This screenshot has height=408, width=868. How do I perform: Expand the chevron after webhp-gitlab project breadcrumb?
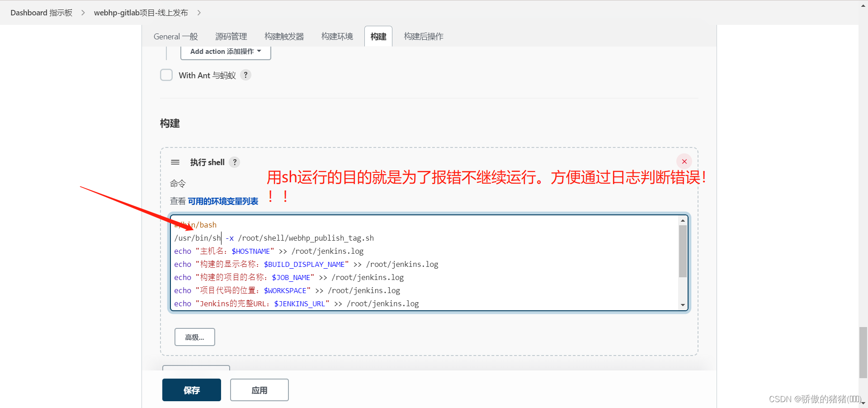click(199, 13)
